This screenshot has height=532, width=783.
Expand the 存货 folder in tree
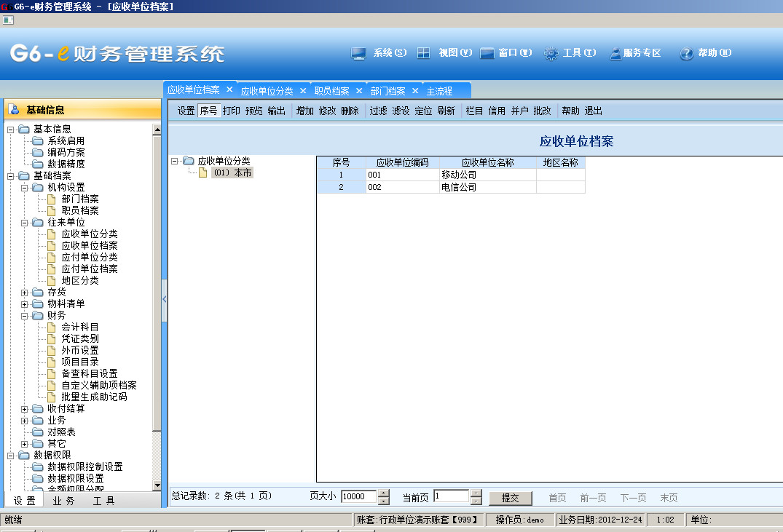pos(25,293)
